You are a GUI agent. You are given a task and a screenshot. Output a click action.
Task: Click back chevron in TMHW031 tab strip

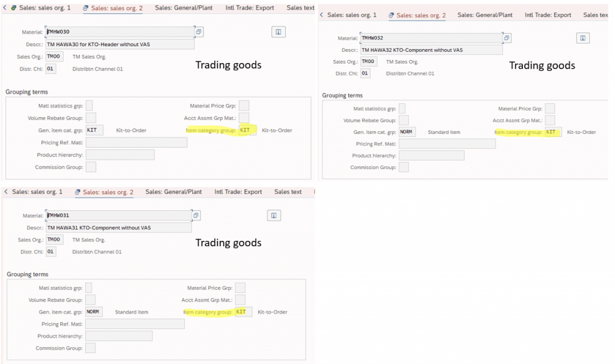point(6,192)
